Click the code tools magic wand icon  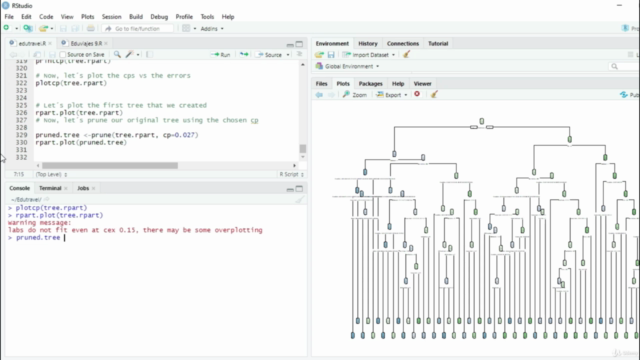click(x=129, y=54)
